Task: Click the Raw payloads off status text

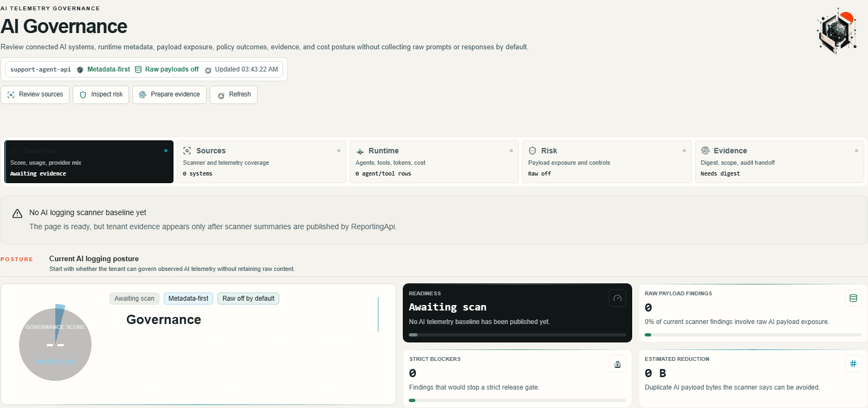Action: click(x=172, y=69)
